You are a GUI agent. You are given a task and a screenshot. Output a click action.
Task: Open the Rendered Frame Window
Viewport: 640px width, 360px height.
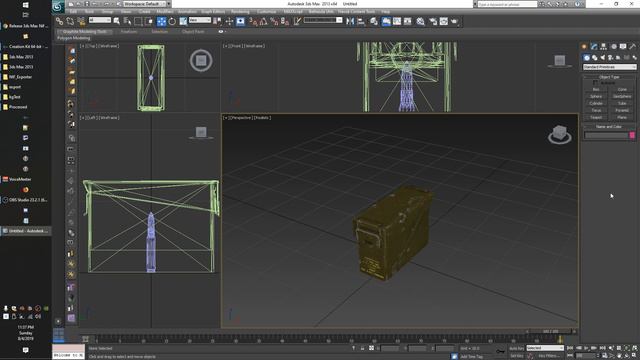pyautogui.click(x=444, y=21)
